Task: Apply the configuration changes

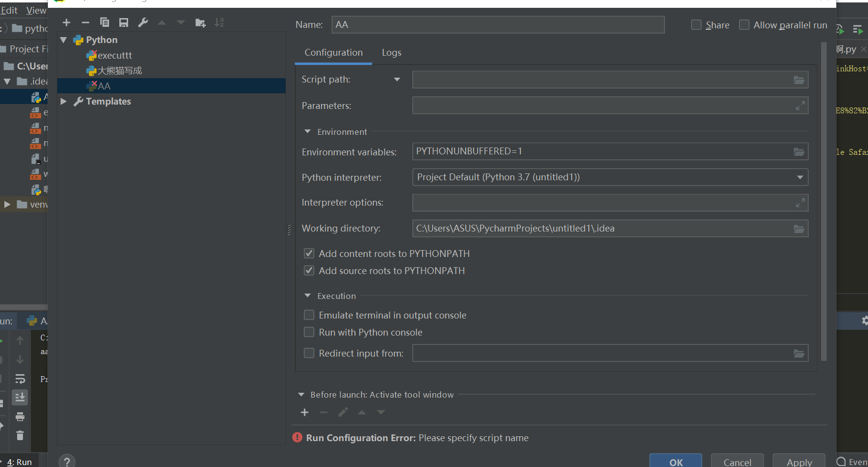Action: 799,462
